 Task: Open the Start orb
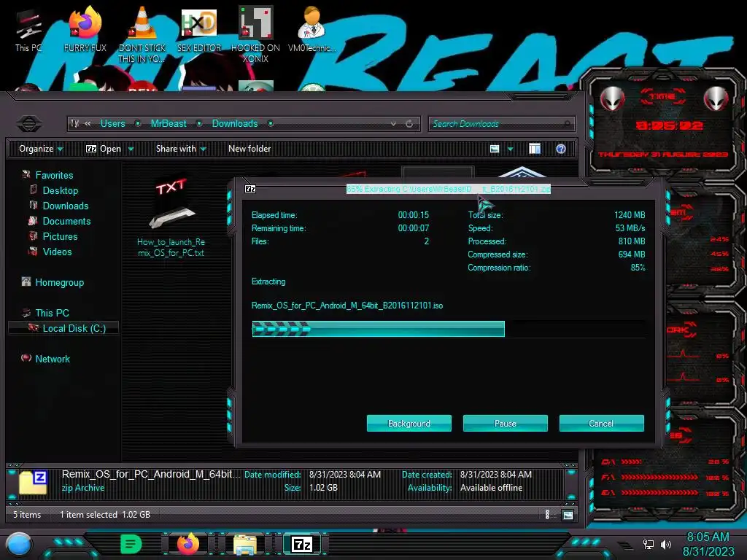19,544
